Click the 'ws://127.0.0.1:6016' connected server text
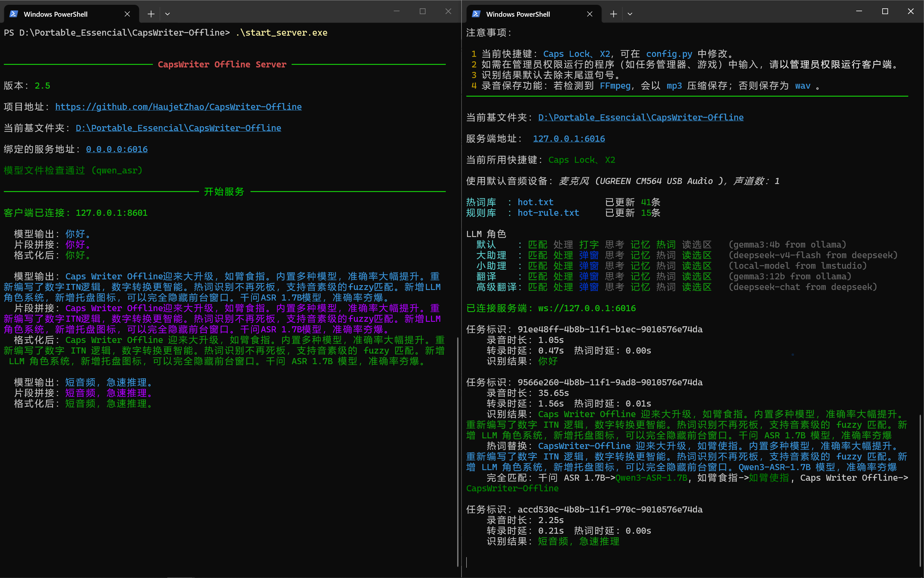 587,308
